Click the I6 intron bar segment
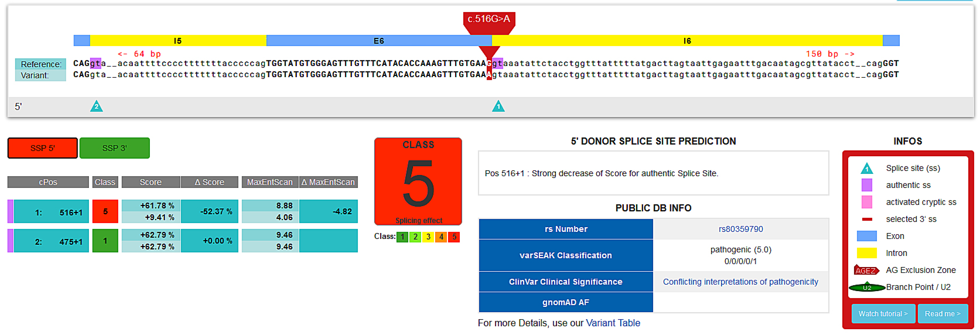The image size is (980, 333). (x=687, y=41)
